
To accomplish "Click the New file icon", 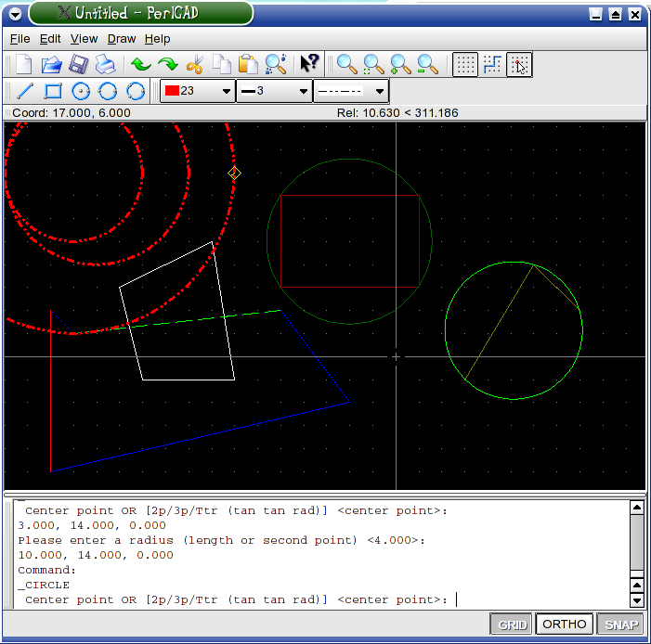I will click(23, 65).
